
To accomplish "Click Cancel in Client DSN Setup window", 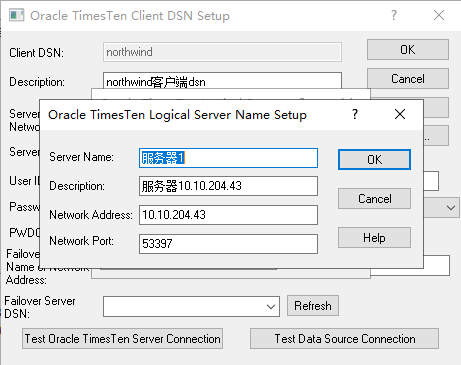I will coord(408,79).
